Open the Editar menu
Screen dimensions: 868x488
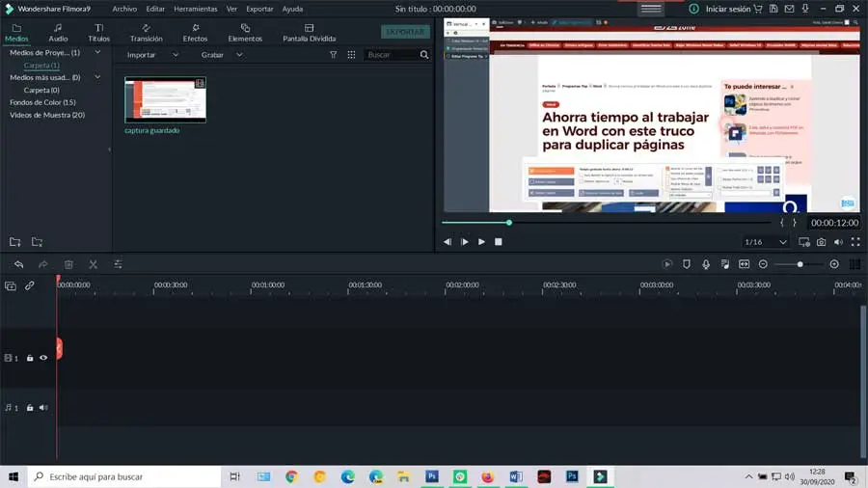click(155, 9)
